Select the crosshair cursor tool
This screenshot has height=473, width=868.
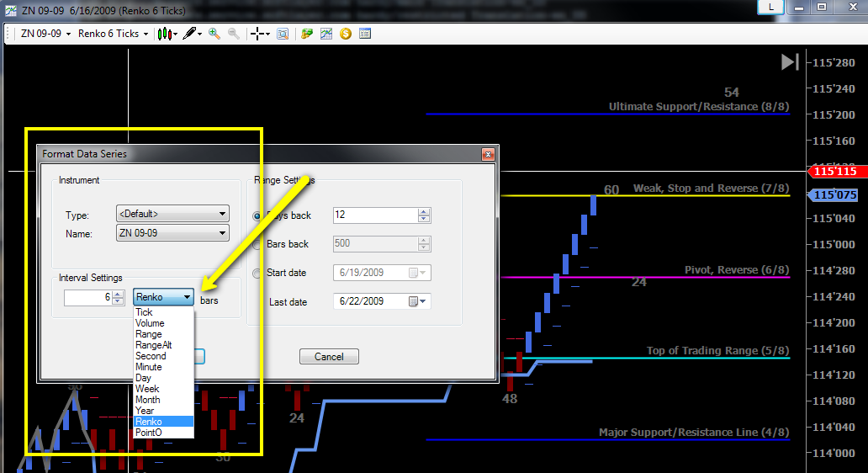[259, 34]
